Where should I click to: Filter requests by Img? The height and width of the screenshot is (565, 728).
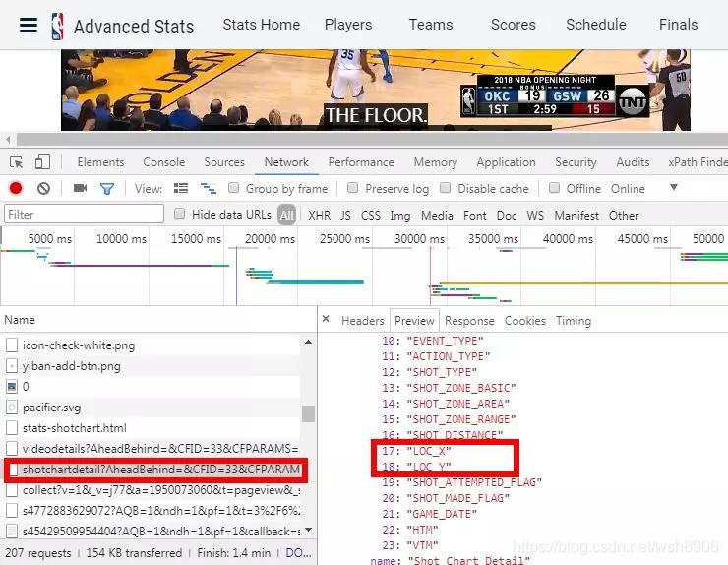pos(400,216)
